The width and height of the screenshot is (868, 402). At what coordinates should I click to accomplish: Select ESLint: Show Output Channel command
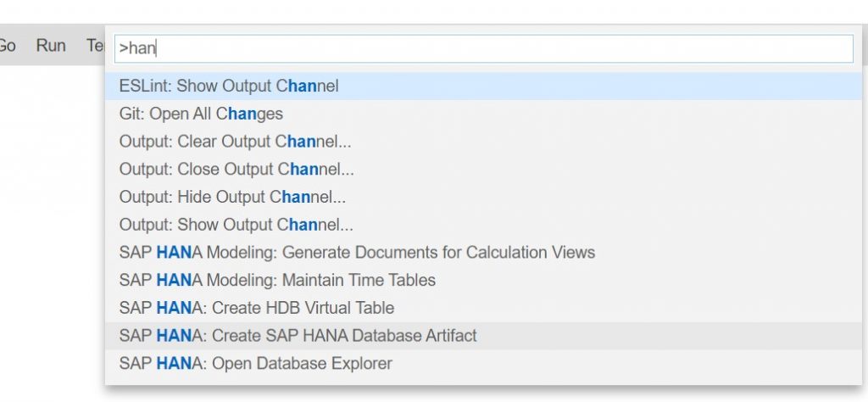[483, 86]
